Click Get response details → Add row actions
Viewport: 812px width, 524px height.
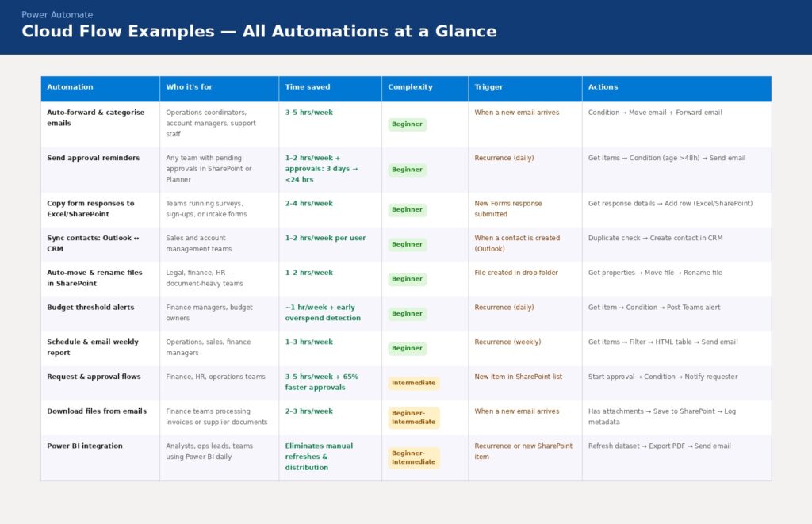[671, 204]
